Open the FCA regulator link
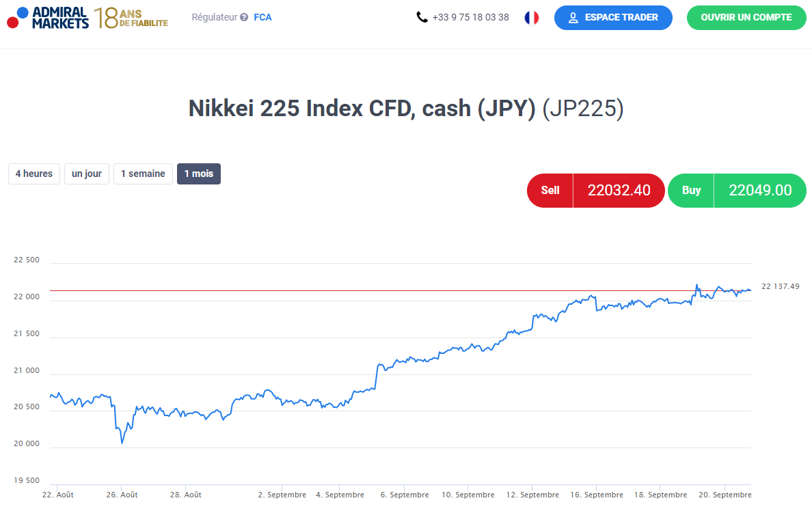The height and width of the screenshot is (509, 812). point(262,18)
